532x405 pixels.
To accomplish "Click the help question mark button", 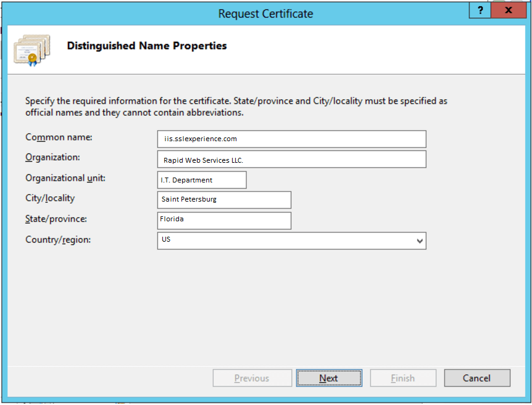I will (x=480, y=10).
